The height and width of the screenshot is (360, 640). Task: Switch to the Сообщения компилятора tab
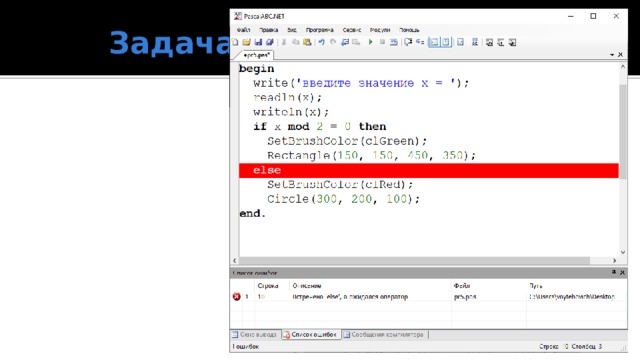tap(384, 335)
